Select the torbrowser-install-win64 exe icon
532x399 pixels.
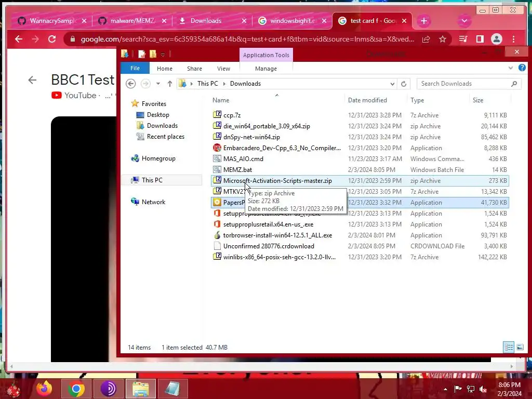217,235
